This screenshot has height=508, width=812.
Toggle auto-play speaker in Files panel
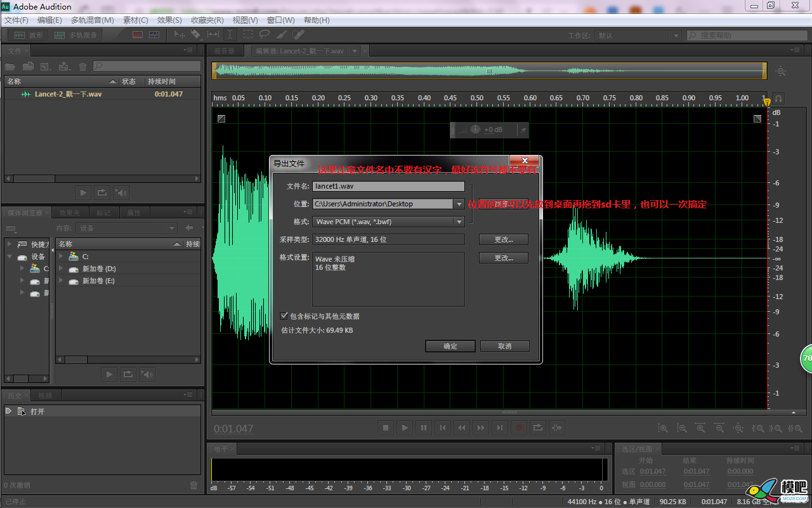121,192
